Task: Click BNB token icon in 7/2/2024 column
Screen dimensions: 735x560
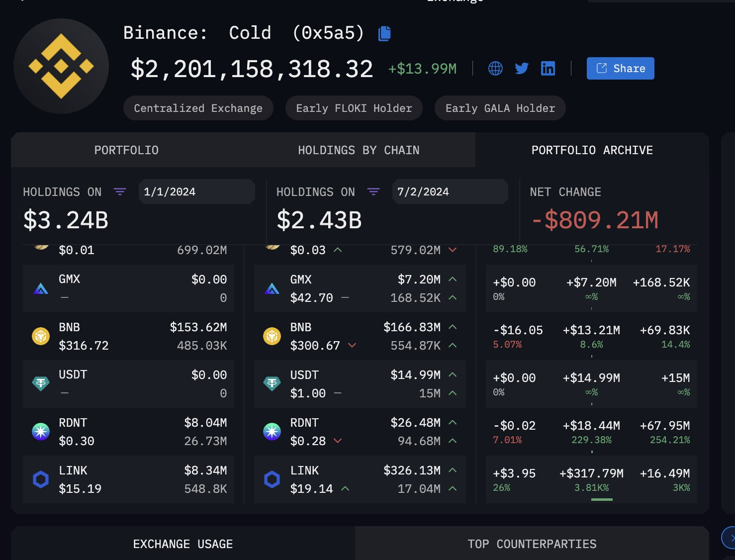Action: click(272, 336)
